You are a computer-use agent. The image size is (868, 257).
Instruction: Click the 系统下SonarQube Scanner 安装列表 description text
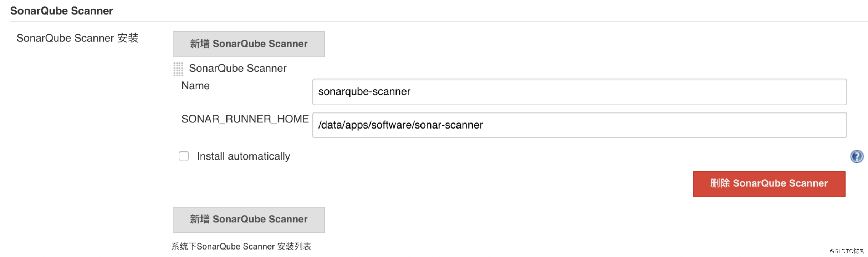241,246
